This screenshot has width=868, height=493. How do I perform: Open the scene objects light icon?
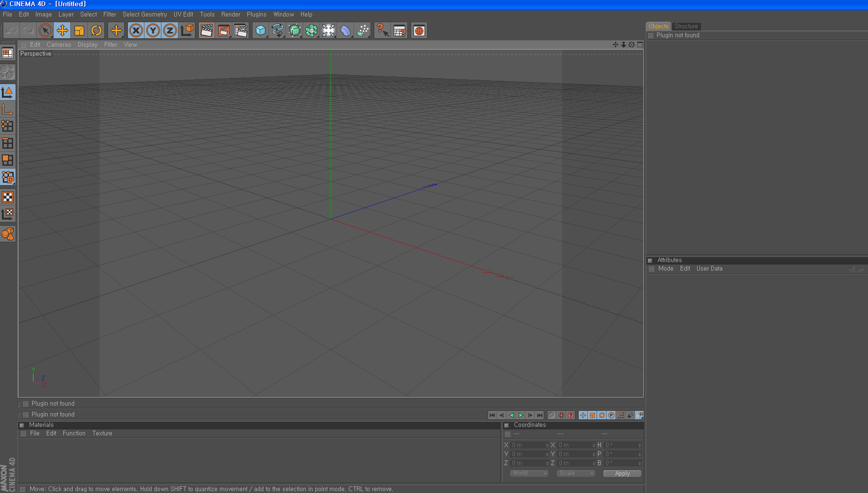point(329,31)
